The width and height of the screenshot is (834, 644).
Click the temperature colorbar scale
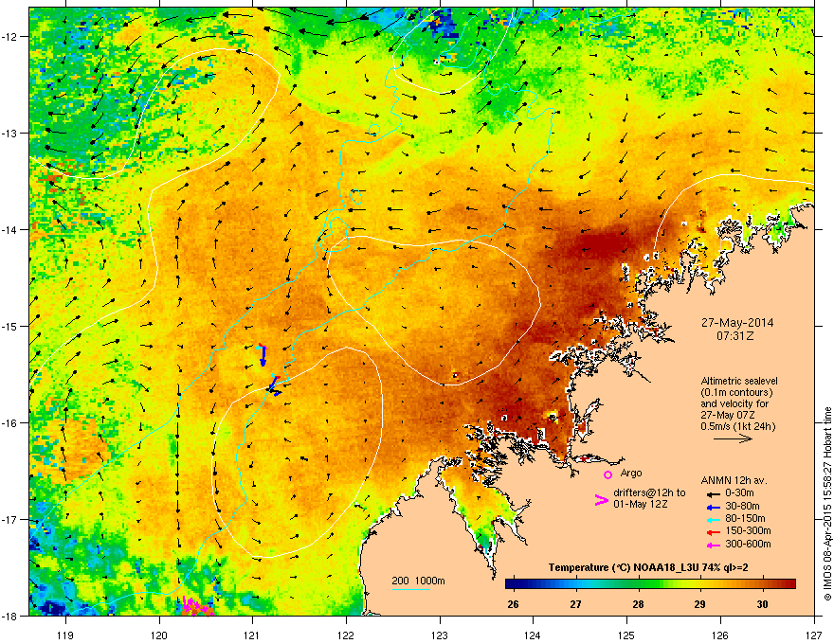650,583
